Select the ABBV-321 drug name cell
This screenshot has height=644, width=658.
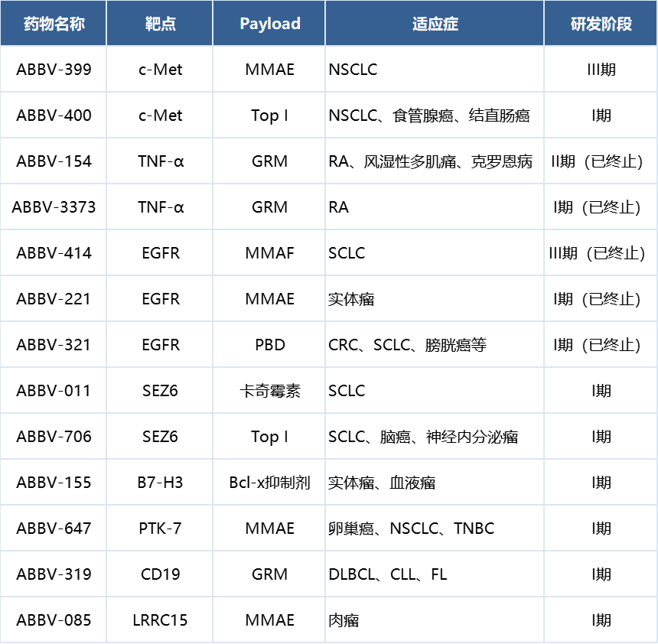[x=54, y=344]
